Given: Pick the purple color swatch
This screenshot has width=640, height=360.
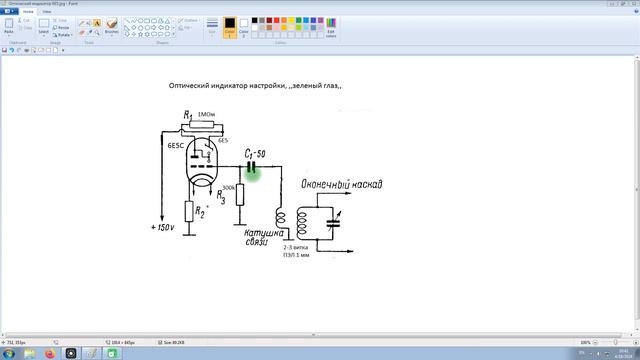Looking at the screenshot, I should pyautogui.click(x=320, y=20).
